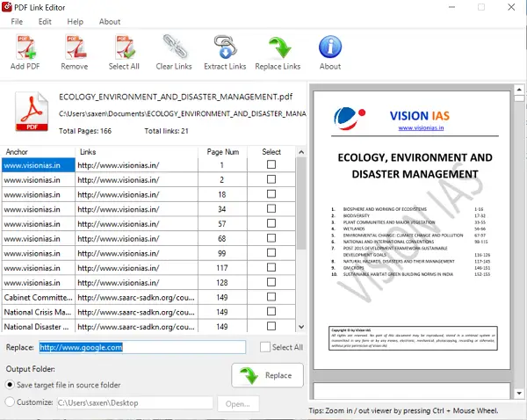Check the Select box for page 2 link
Viewport: 527px width, 420px height.
[271, 179]
